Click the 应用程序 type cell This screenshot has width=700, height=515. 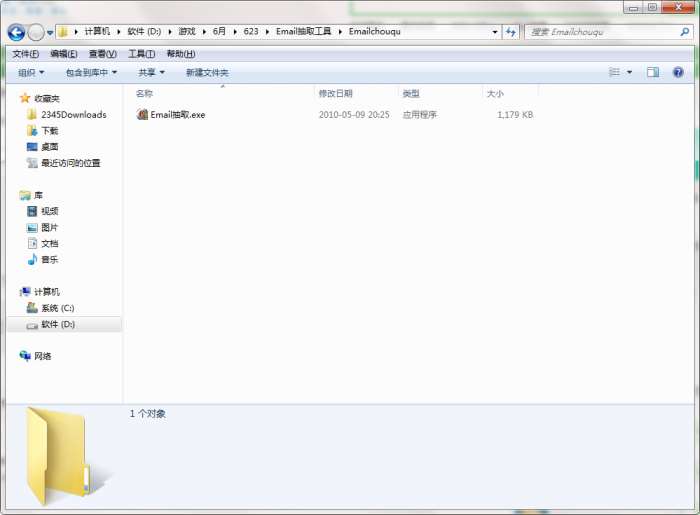[419, 115]
